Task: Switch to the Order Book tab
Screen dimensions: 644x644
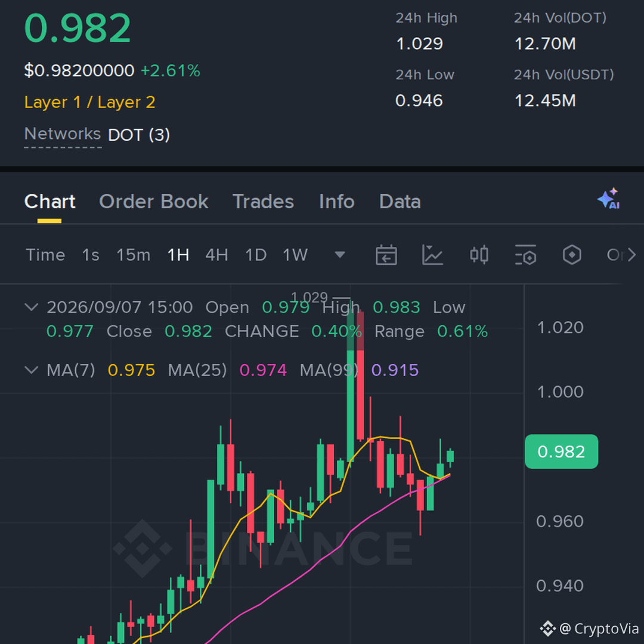Action: 154,202
